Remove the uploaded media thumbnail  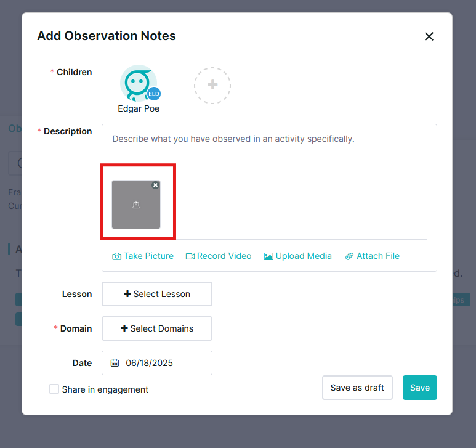pyautogui.click(x=155, y=185)
